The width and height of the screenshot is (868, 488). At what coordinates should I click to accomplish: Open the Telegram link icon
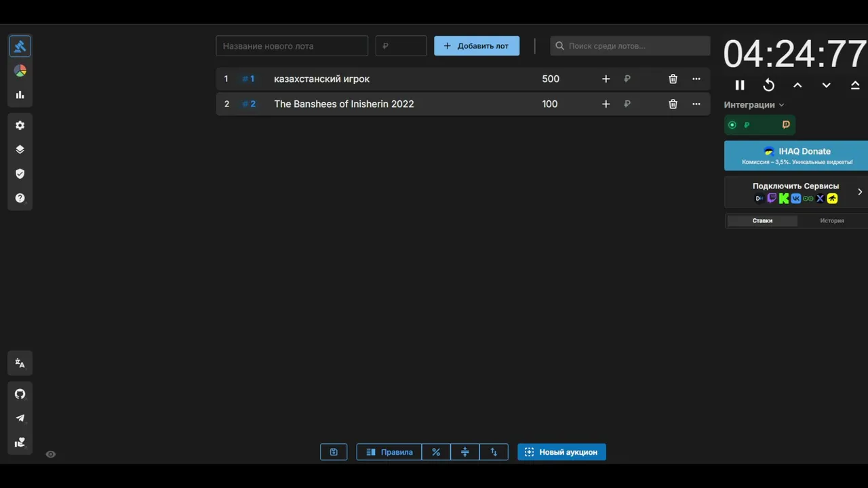pyautogui.click(x=20, y=418)
